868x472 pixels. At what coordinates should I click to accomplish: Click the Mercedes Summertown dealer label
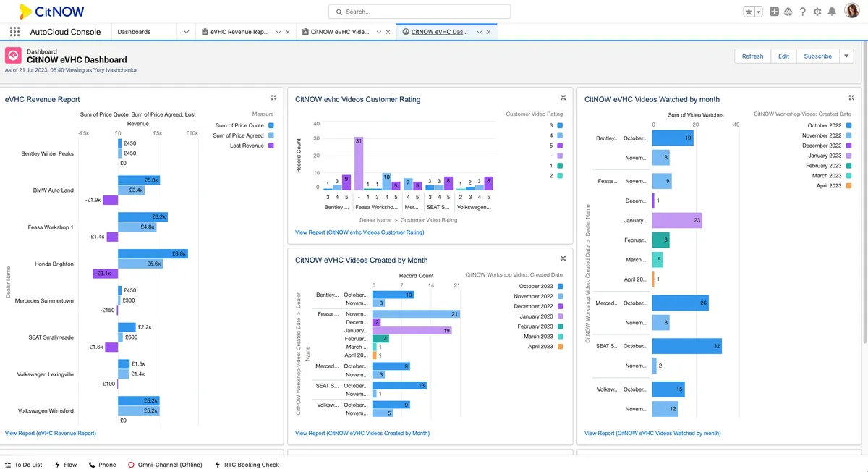[x=44, y=300]
